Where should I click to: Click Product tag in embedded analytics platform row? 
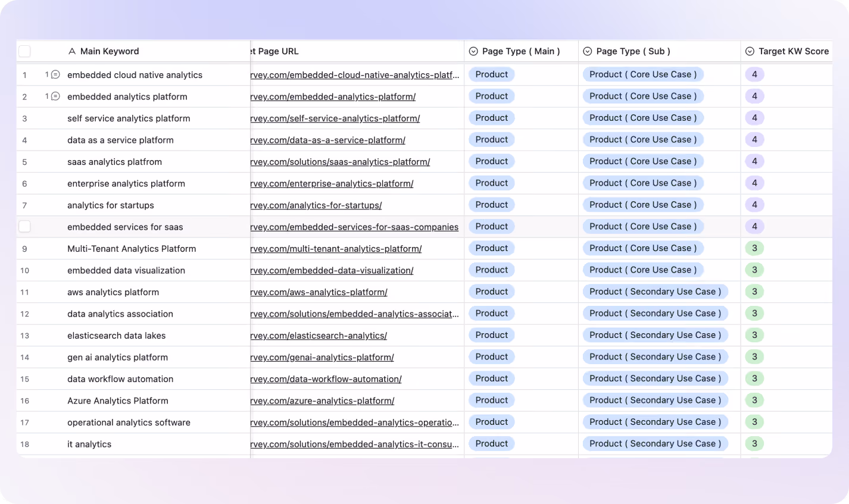492,96
